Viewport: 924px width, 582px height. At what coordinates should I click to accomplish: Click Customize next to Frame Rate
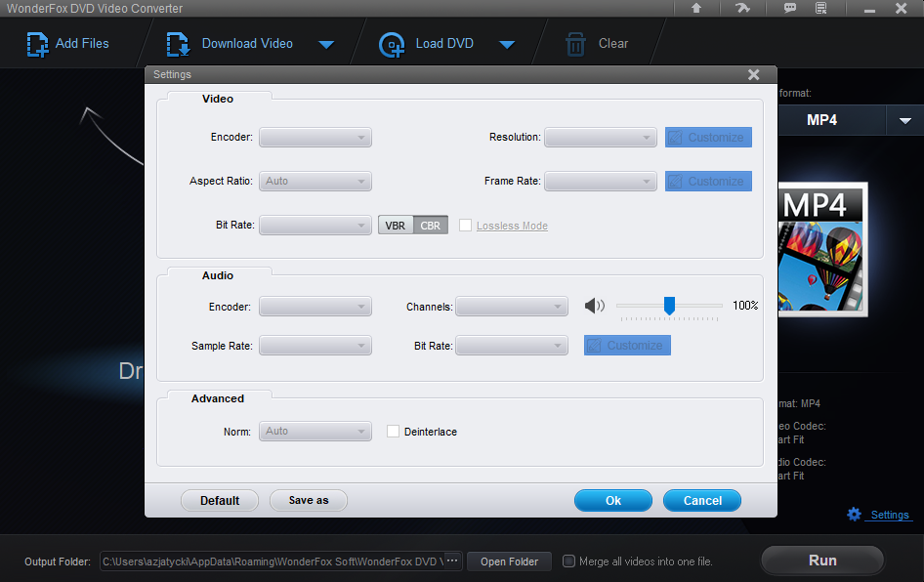[x=708, y=181]
